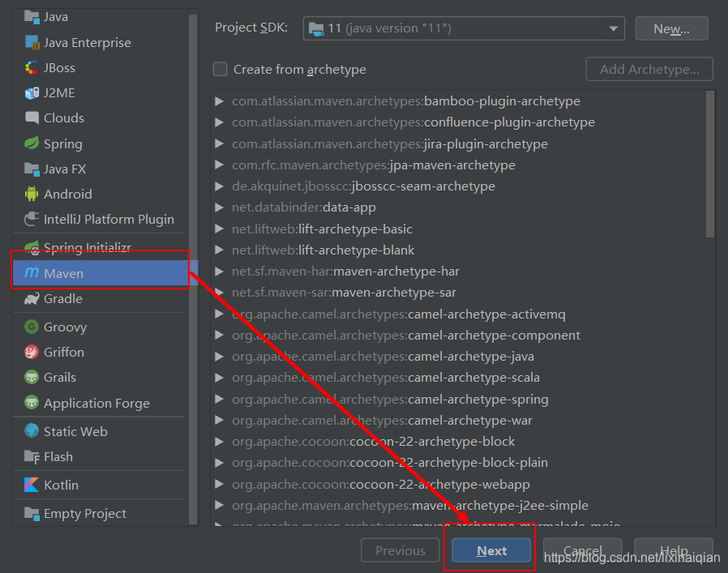Select camel-archetype-component row
Screen dimensions: 728x573
coord(457,336)
